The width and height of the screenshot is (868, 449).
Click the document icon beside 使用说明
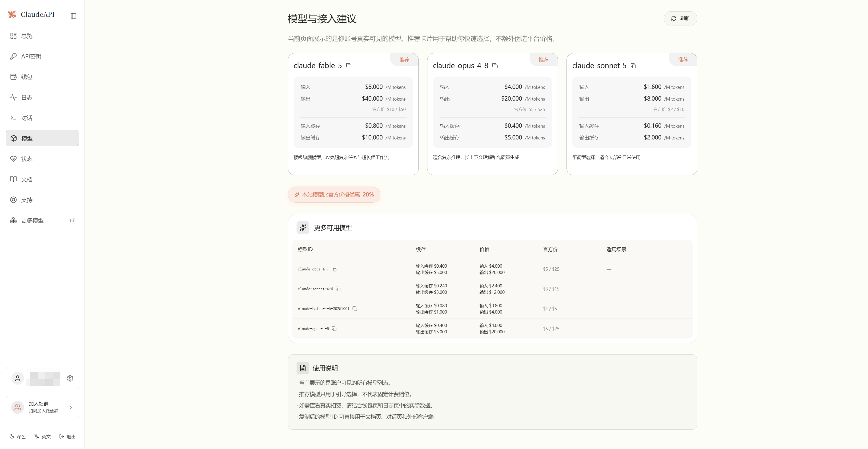coord(303,368)
